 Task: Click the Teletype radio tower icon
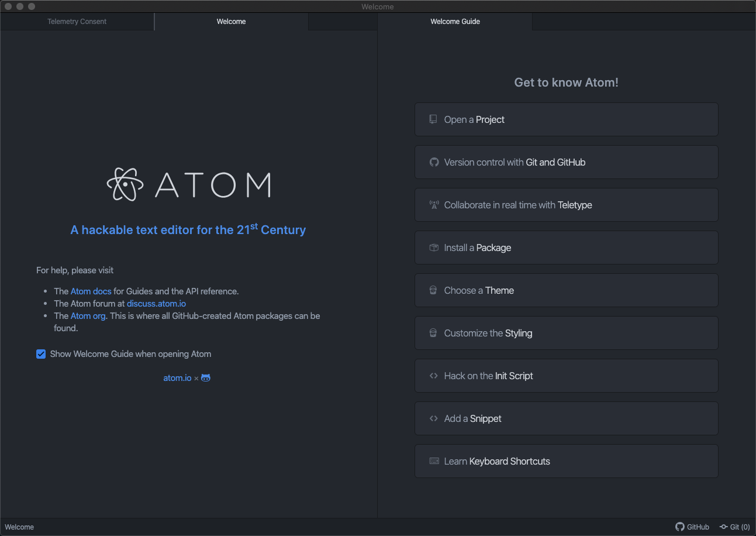[434, 205]
